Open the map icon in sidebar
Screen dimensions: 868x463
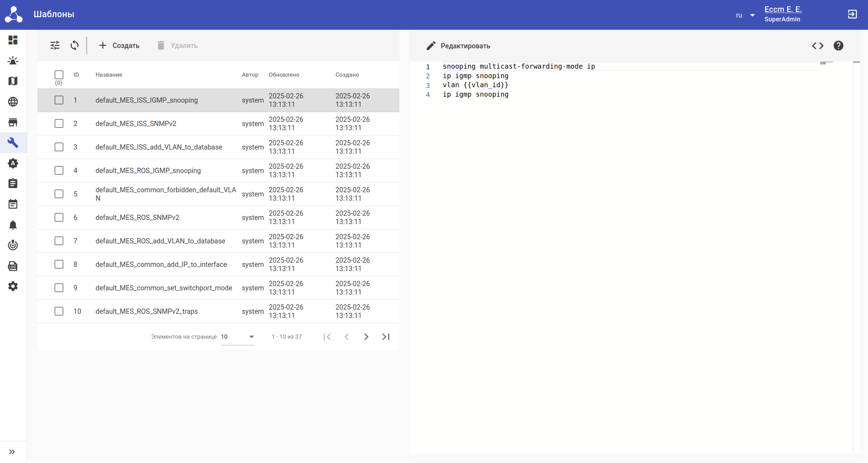13,81
